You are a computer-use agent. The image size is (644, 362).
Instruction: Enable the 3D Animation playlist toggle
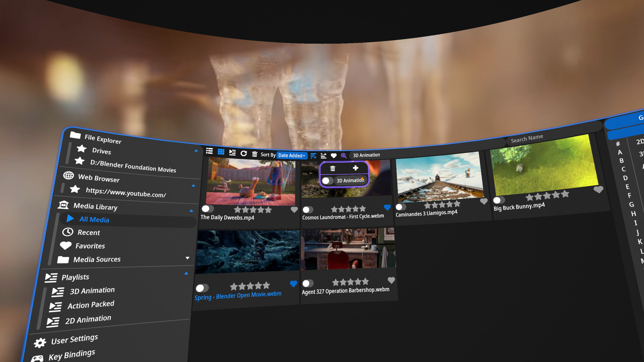(327, 180)
